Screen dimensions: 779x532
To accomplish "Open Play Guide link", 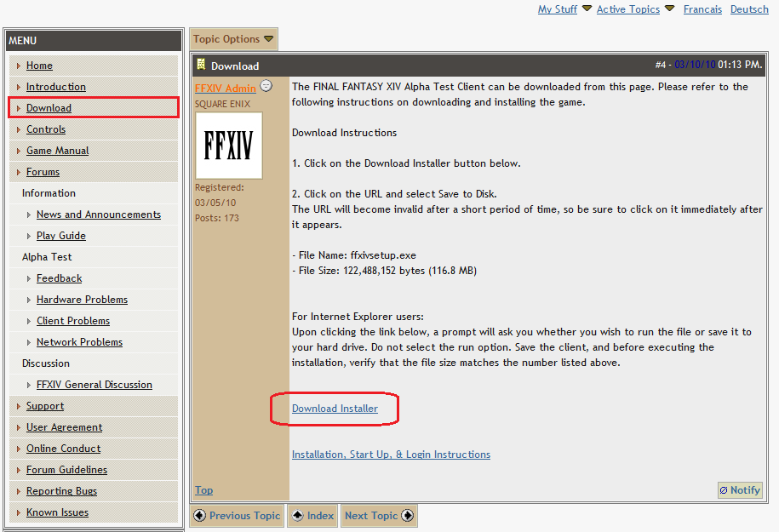I will pos(61,236).
